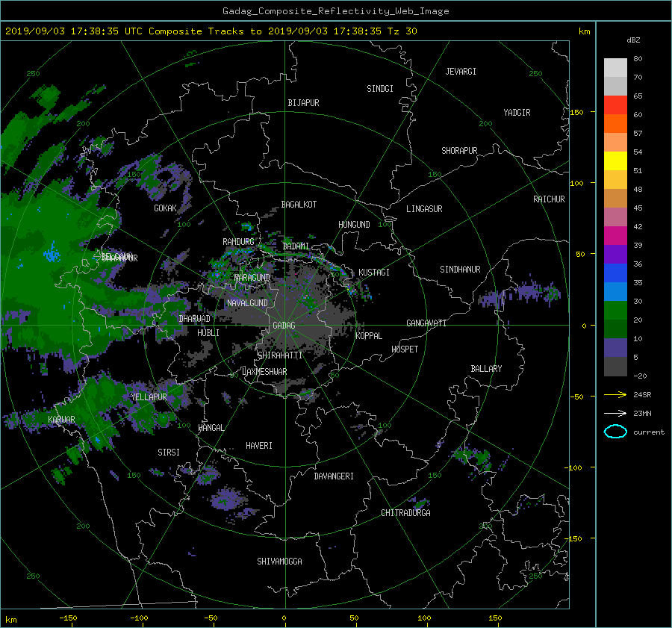Click the UTC timestamp header line
672x628 pixels.
[211, 31]
